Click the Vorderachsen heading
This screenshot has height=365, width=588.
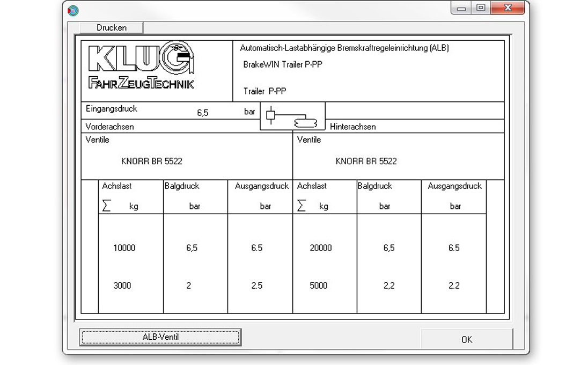pyautogui.click(x=109, y=127)
